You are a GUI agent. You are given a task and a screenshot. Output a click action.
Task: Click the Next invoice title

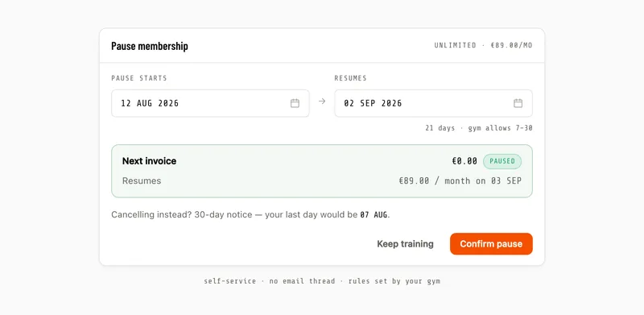(x=149, y=161)
